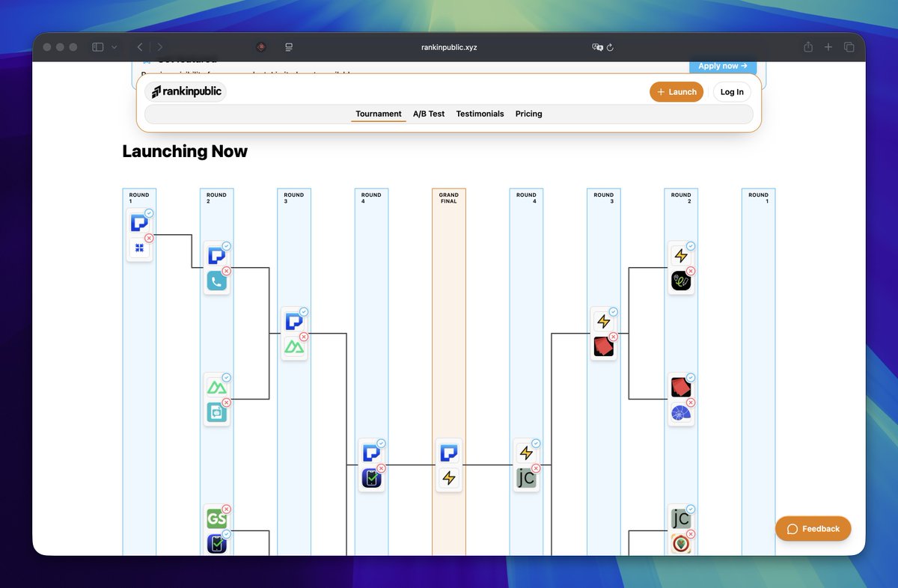
Task: Open the blue P logo above the green mountain in Round 3
Action: [x=294, y=322]
